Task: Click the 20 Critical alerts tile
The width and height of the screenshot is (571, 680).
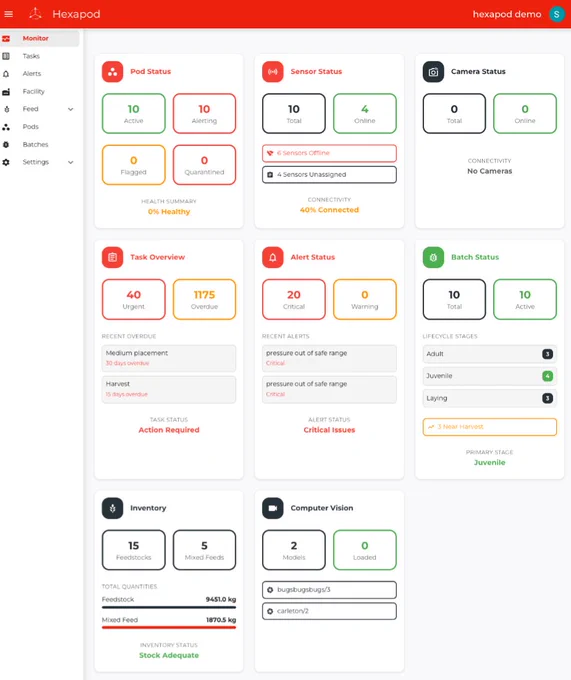Action: coord(294,299)
